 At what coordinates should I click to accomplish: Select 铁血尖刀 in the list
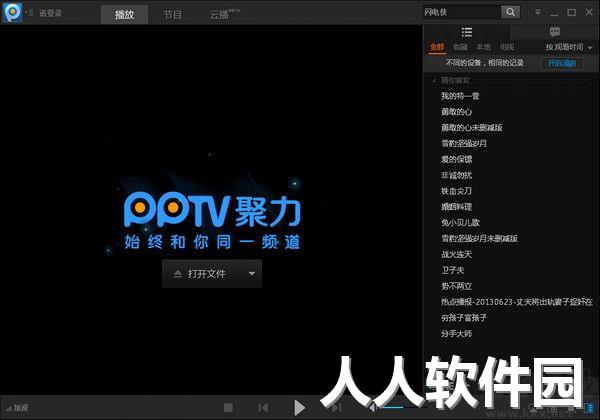coord(456,191)
